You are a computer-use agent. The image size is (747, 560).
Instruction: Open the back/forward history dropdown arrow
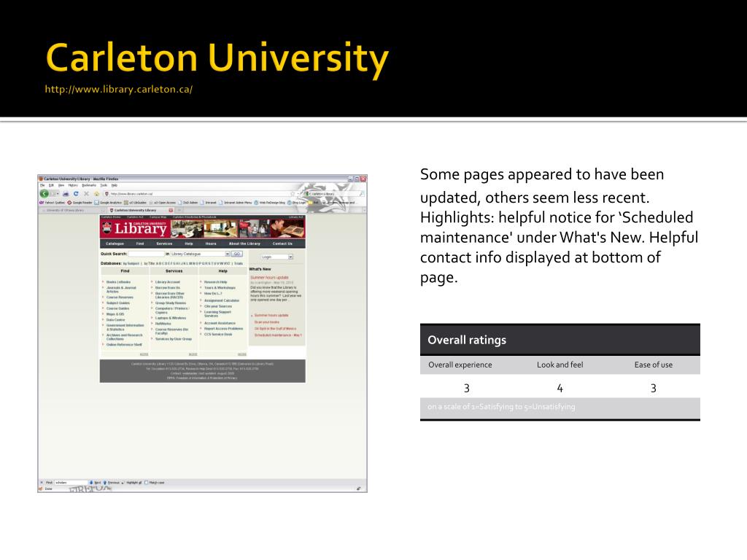coord(58,194)
